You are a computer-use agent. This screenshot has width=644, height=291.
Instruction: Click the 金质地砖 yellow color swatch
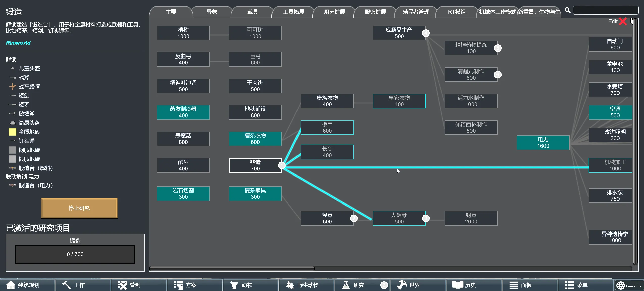[x=12, y=132]
